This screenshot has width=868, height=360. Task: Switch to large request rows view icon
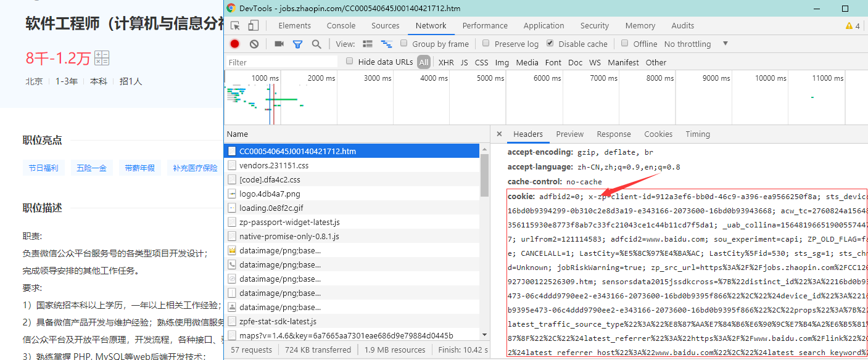[x=368, y=44]
